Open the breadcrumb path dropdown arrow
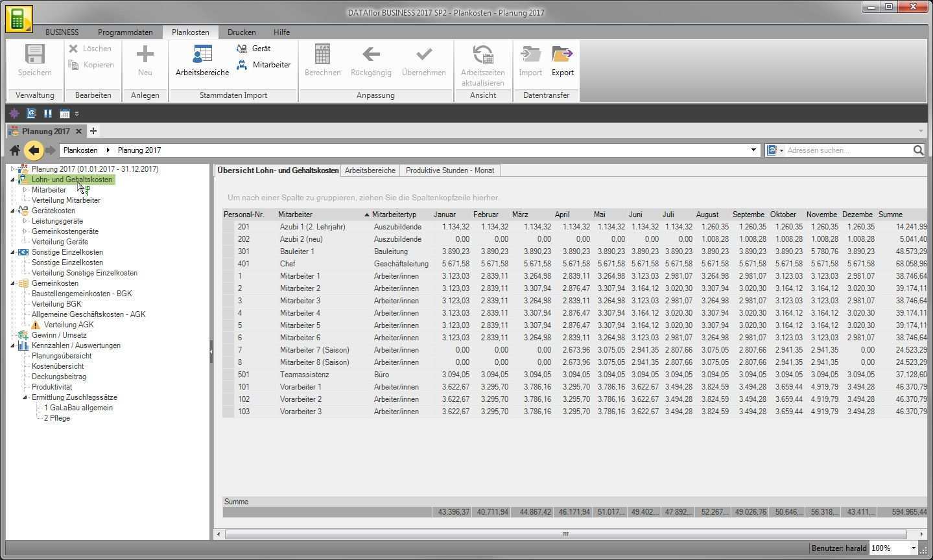The width and height of the screenshot is (933, 560). [753, 150]
